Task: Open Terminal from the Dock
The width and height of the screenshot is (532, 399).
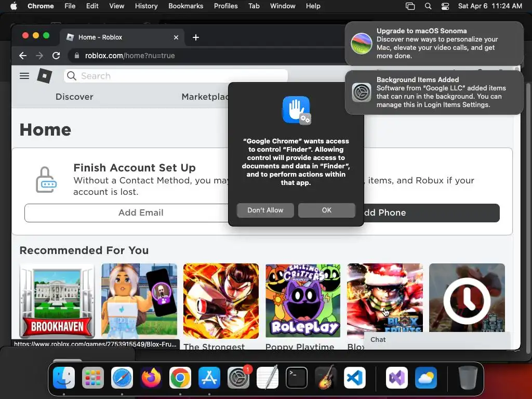Action: click(297, 378)
